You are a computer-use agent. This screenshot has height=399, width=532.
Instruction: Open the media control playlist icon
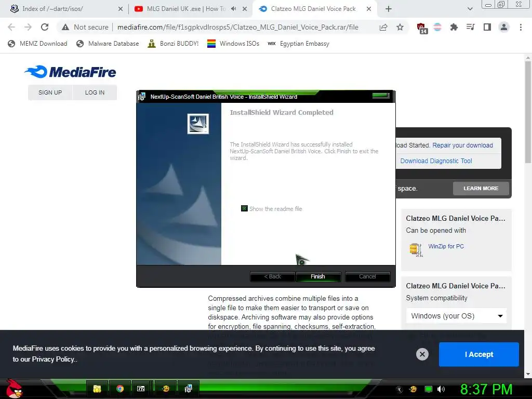pyautogui.click(x=470, y=27)
